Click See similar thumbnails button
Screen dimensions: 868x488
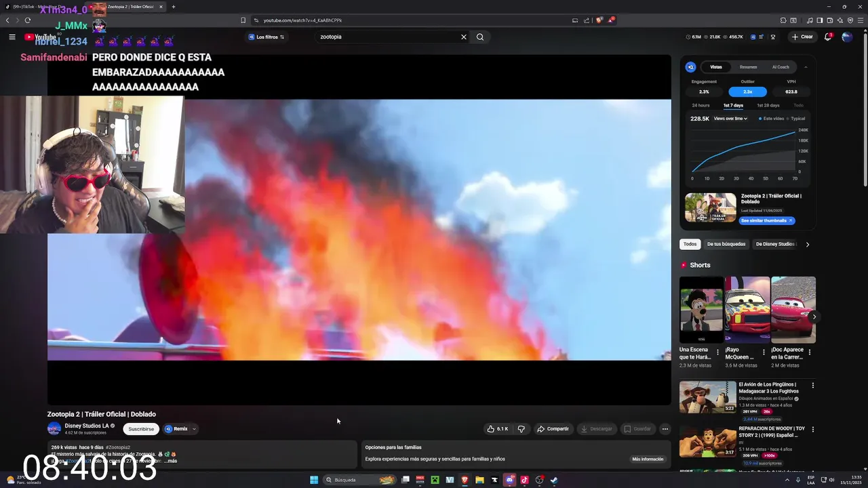pos(766,220)
